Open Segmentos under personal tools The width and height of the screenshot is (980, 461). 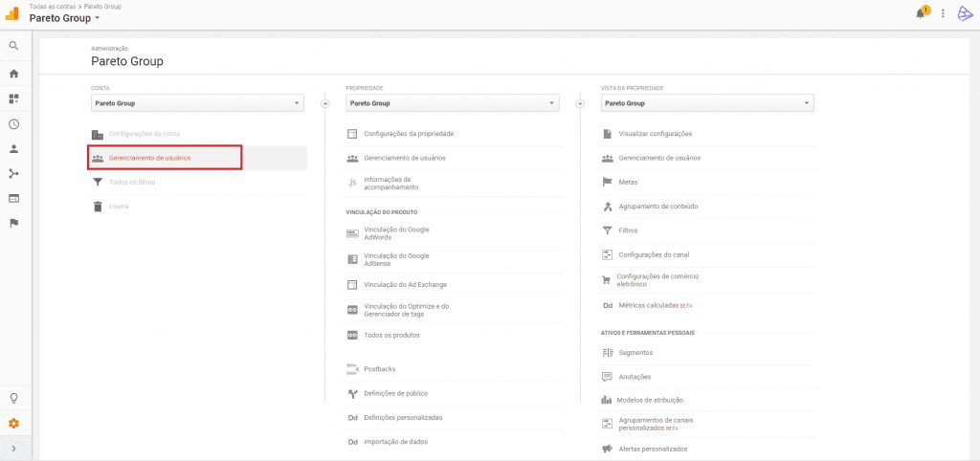tap(635, 353)
